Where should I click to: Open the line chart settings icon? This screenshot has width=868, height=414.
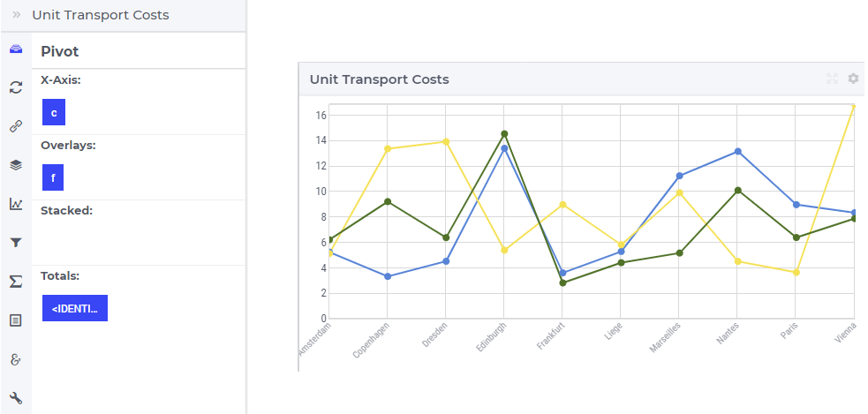16,204
